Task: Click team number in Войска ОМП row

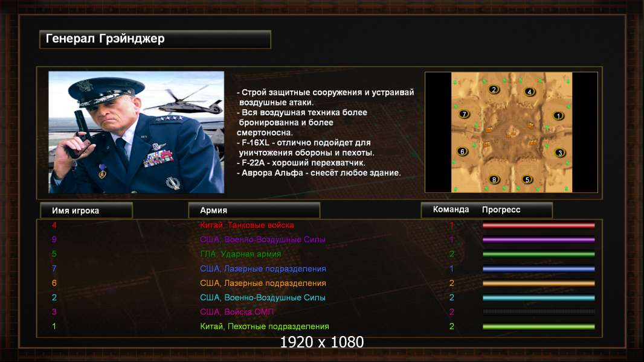Action: pyautogui.click(x=451, y=311)
